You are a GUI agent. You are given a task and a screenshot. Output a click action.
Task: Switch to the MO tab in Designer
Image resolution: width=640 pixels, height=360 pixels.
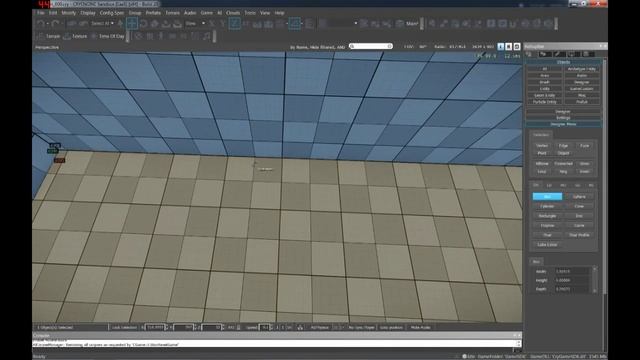pyautogui.click(x=563, y=185)
